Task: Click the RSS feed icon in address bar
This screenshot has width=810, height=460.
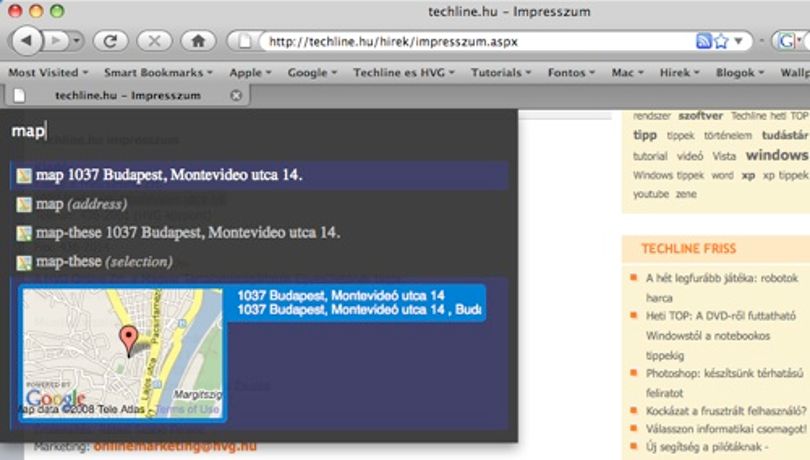Action: [704, 41]
